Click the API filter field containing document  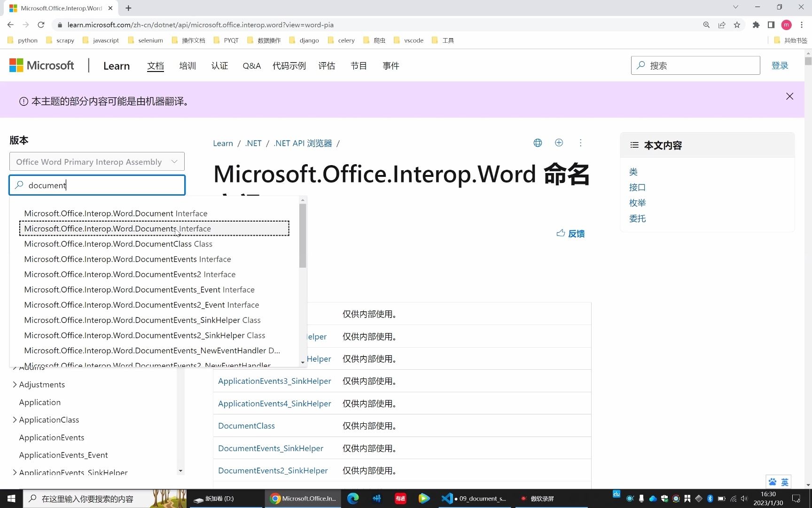[x=97, y=185]
